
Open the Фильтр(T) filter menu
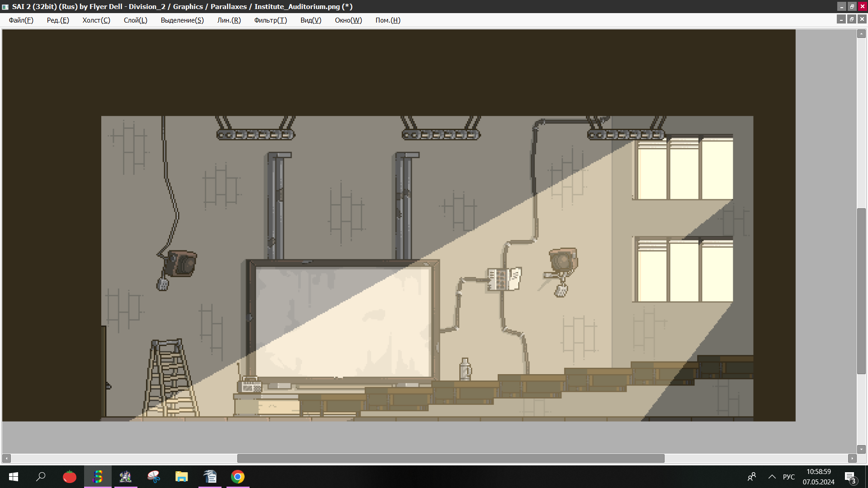point(270,20)
